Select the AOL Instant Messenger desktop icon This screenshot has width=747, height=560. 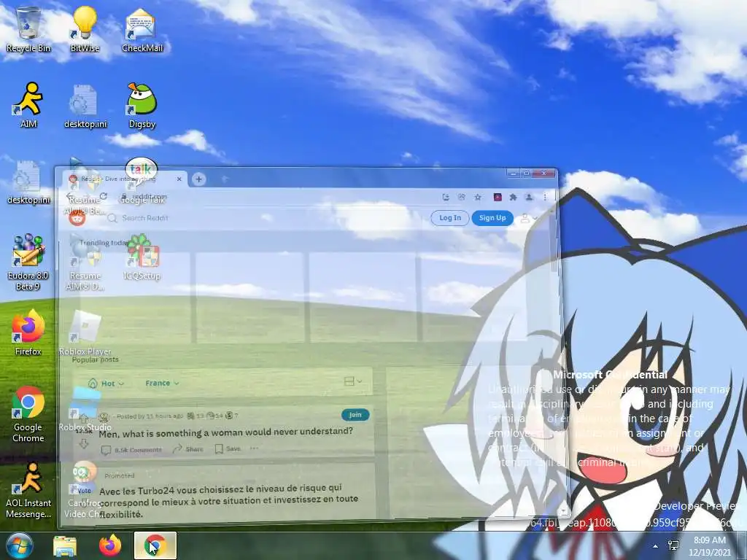[x=28, y=490]
